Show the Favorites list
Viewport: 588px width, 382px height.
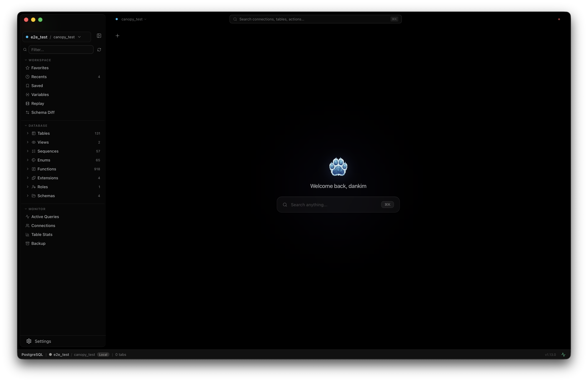click(x=40, y=68)
